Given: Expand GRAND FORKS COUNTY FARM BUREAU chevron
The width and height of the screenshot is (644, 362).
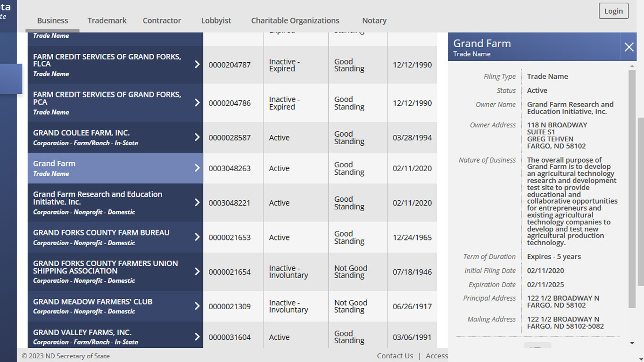Looking at the screenshot, I should click(x=198, y=237).
